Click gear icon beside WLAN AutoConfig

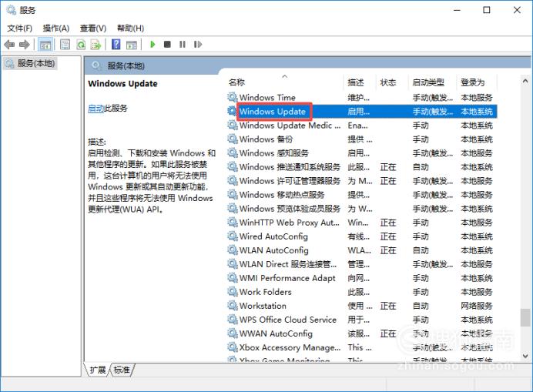click(233, 250)
